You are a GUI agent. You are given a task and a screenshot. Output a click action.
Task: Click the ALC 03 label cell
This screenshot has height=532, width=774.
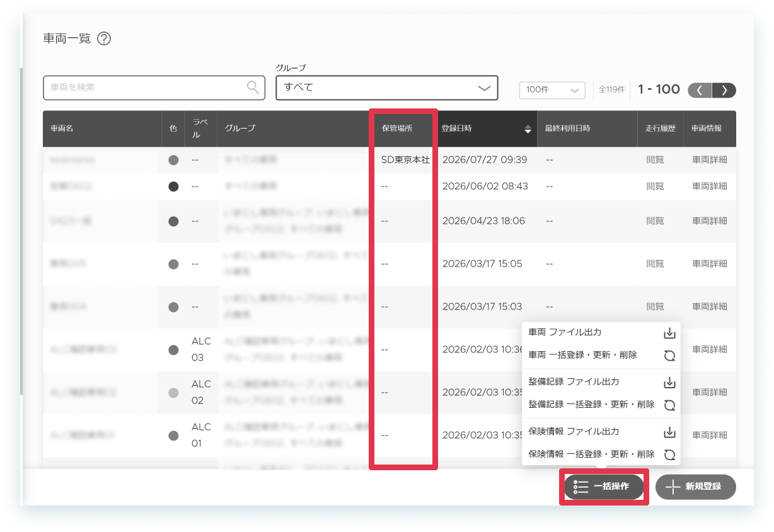(201, 350)
